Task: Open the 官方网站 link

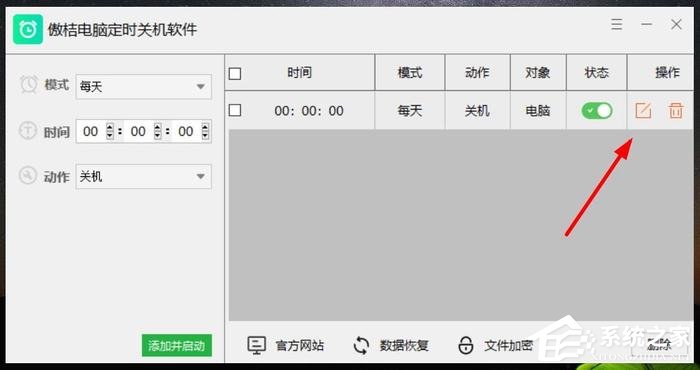Action: coord(300,345)
